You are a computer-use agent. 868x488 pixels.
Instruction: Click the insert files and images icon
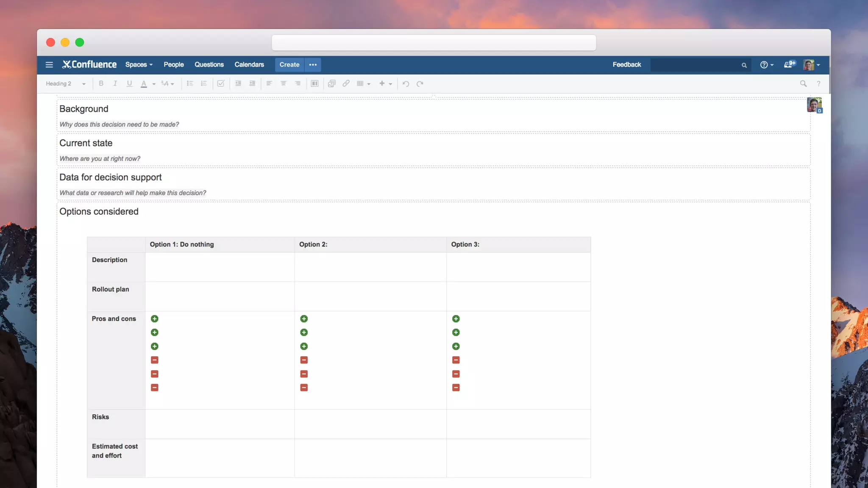[332, 83]
